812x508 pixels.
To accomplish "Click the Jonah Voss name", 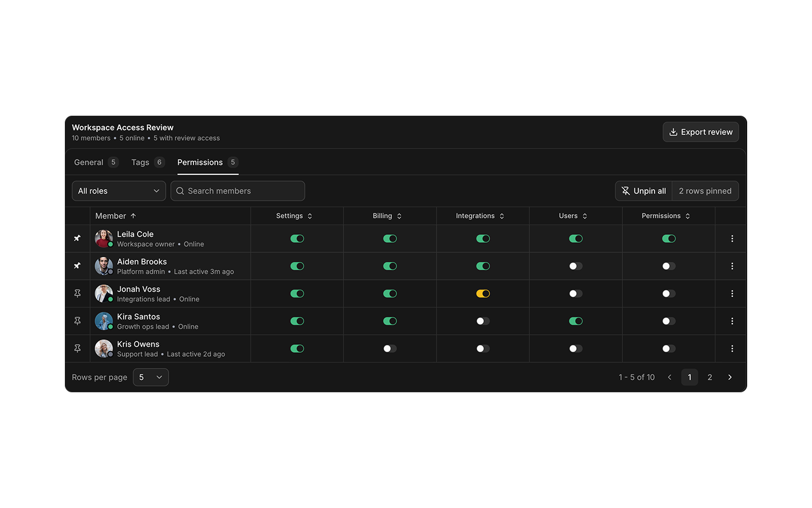I will [x=139, y=289].
